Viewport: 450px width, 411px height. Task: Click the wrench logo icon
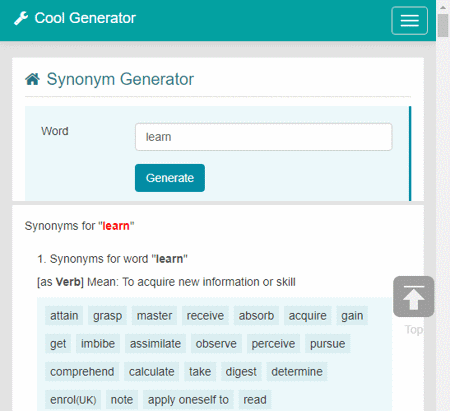pyautogui.click(x=21, y=18)
